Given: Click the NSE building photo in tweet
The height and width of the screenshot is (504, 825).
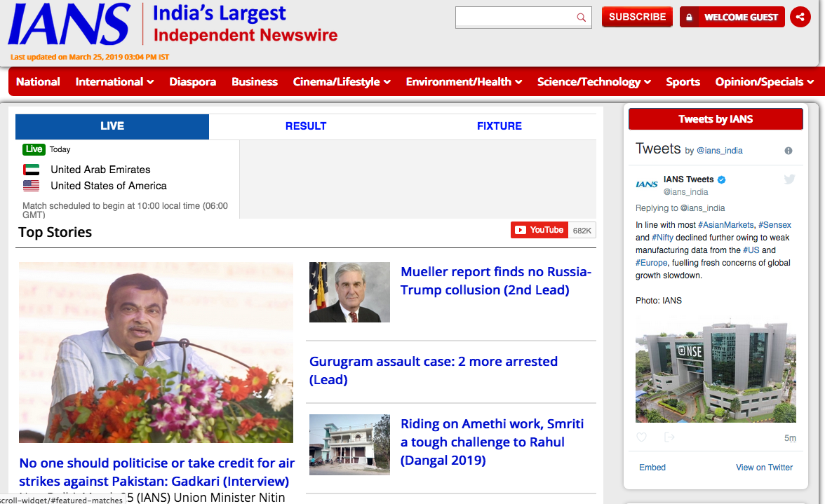Looking at the screenshot, I should pos(716,370).
